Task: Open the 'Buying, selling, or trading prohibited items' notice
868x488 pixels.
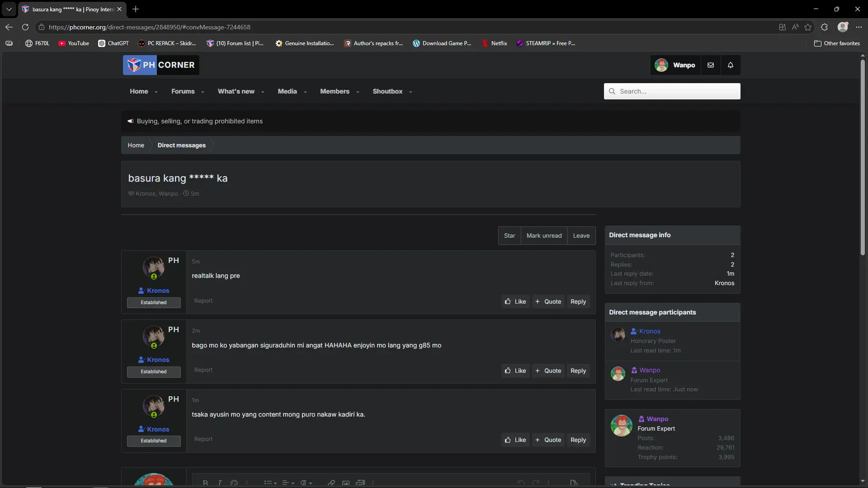Action: click(x=200, y=121)
